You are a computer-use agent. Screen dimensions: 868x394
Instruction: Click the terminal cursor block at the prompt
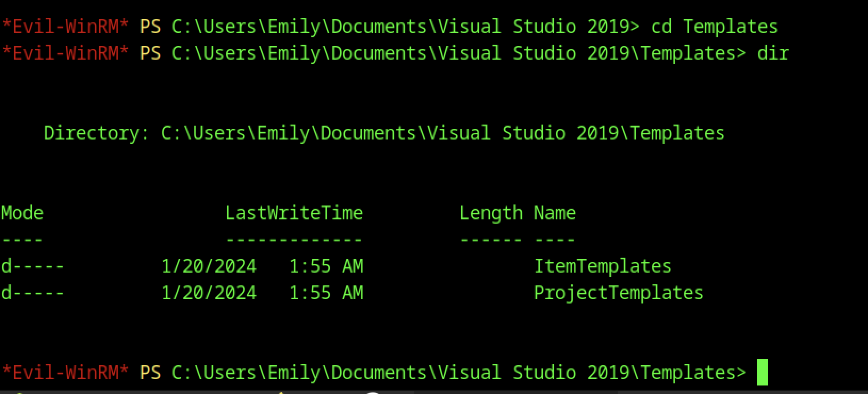tap(762, 372)
